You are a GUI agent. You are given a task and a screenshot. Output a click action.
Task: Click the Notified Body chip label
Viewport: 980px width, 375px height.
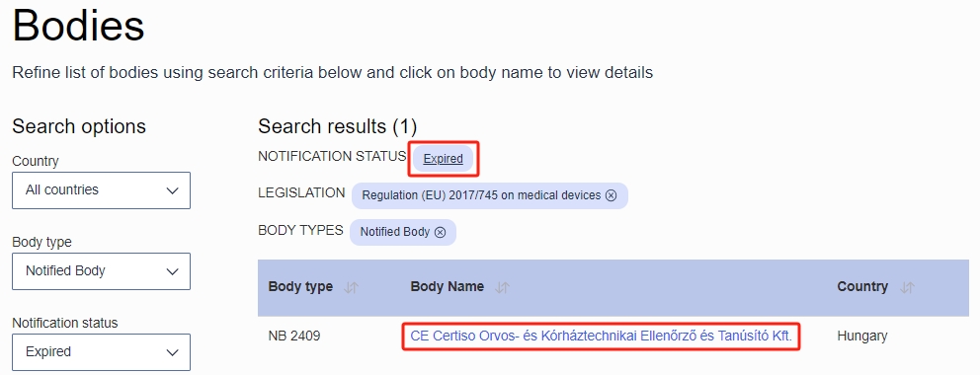click(x=395, y=232)
